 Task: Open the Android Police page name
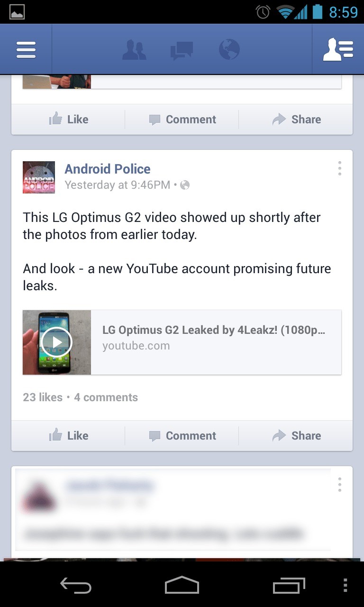point(108,169)
